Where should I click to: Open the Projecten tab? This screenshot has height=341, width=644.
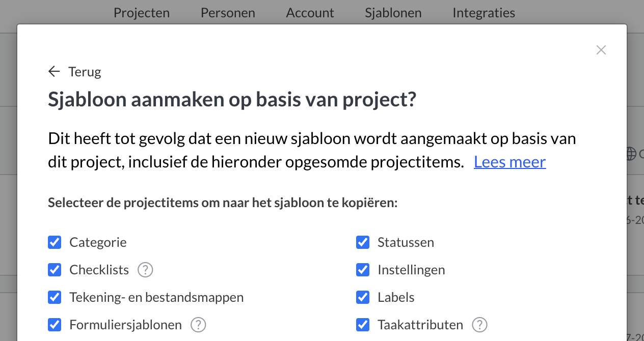[x=142, y=13]
